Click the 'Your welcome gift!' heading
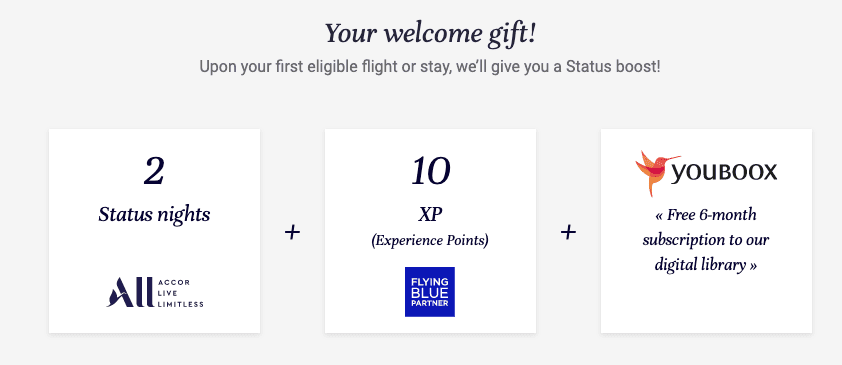 tap(430, 34)
